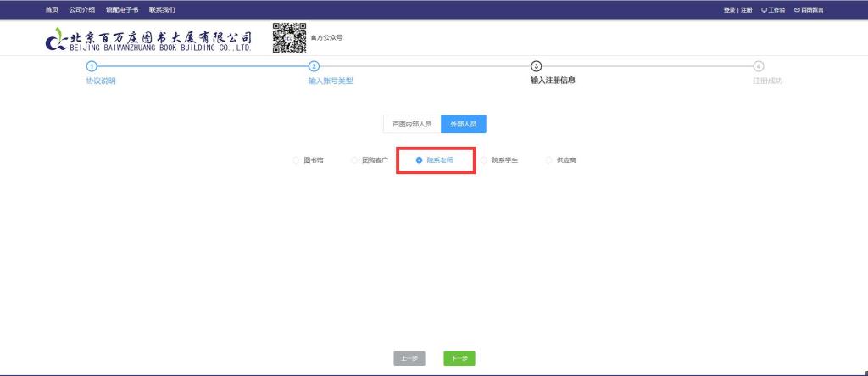Click the step 2 circle in progress bar

(314, 66)
